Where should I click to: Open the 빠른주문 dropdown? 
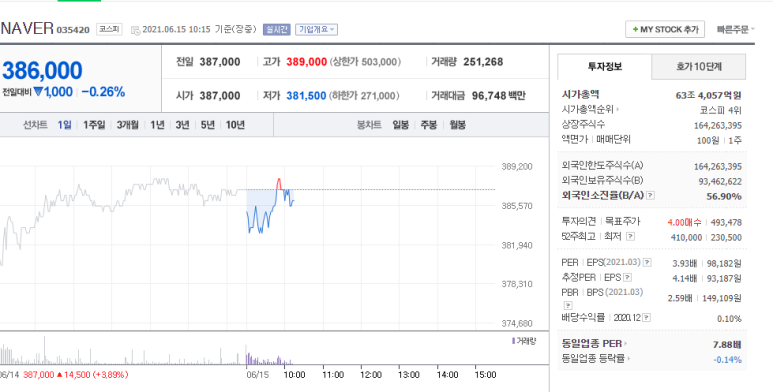[x=735, y=30]
